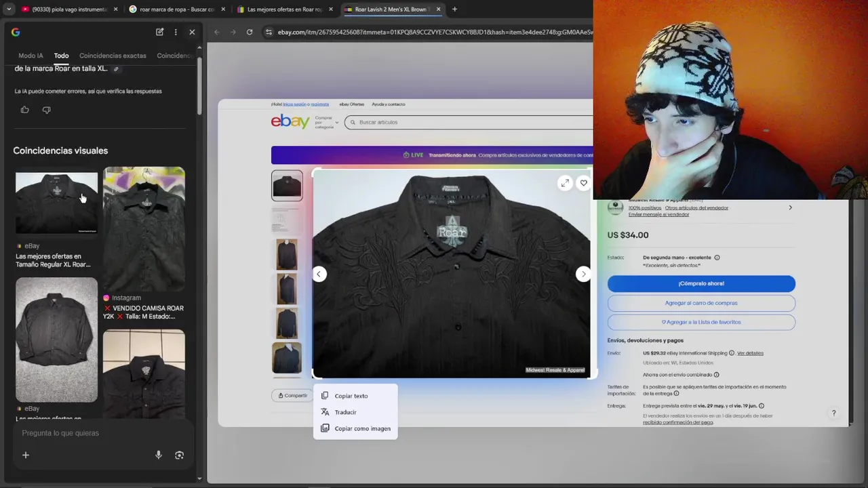Image resolution: width=868 pixels, height=488 pixels.
Task: Click the link chip after 'talla XL.'
Action: (116, 68)
